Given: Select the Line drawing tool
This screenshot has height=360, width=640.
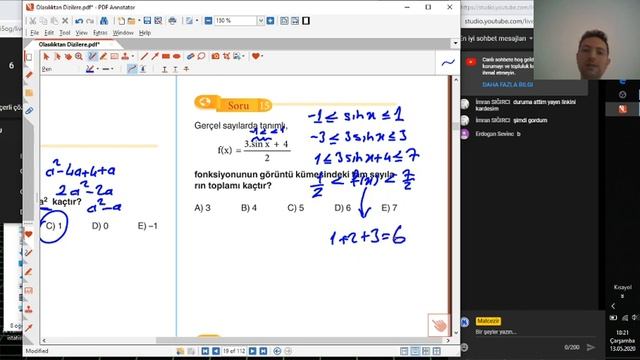Looking at the screenshot, I should click(x=144, y=56).
